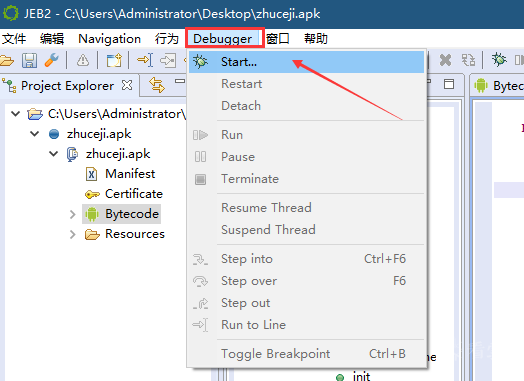This screenshot has height=381, width=524.
Task: Click the Pause icon in menu
Action: (200, 157)
